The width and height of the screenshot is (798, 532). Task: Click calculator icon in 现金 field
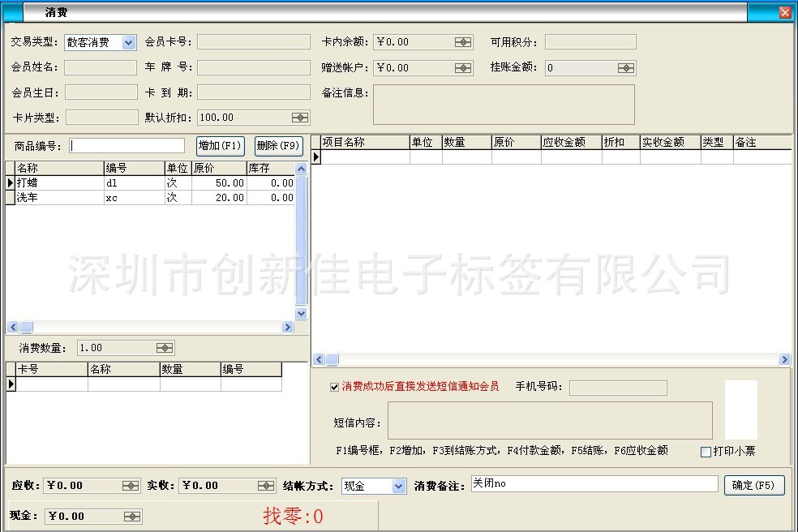(x=131, y=517)
